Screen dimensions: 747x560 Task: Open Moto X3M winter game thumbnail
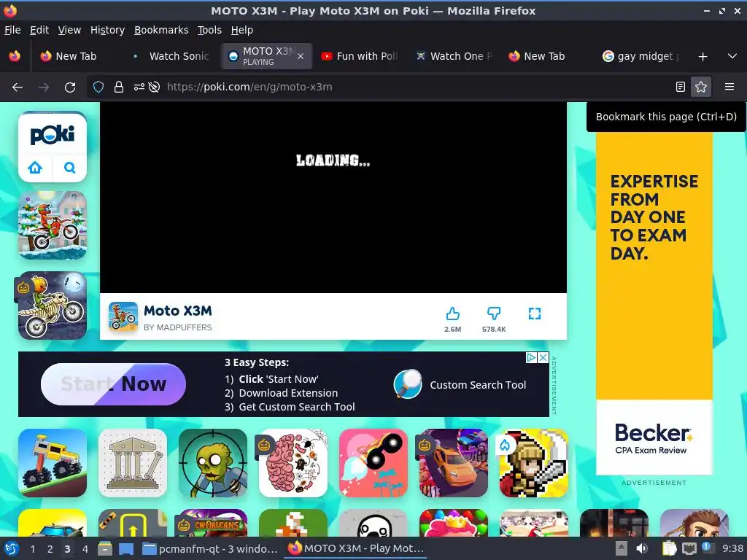point(53,225)
